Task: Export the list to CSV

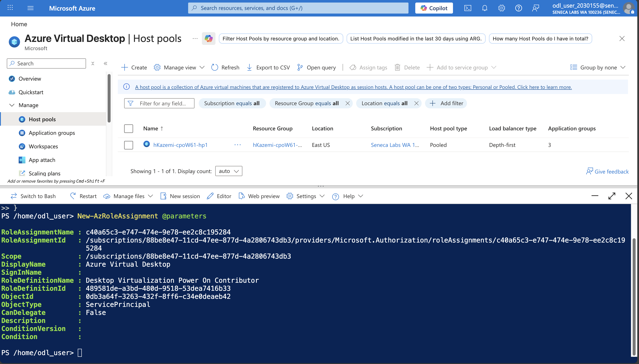Action: click(x=268, y=68)
